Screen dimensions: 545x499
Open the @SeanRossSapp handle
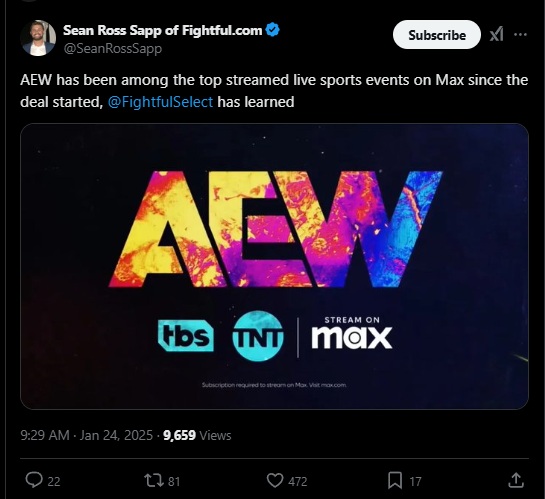point(113,48)
